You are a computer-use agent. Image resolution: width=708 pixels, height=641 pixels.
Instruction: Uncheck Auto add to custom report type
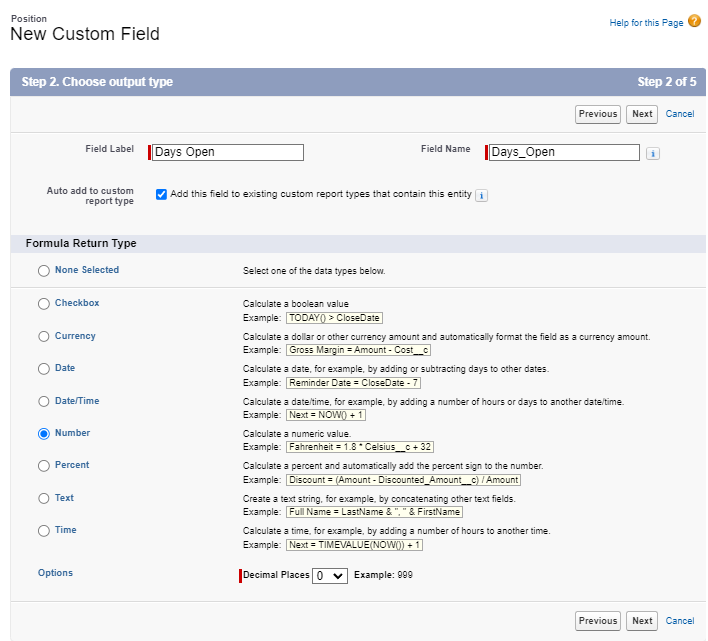point(161,194)
